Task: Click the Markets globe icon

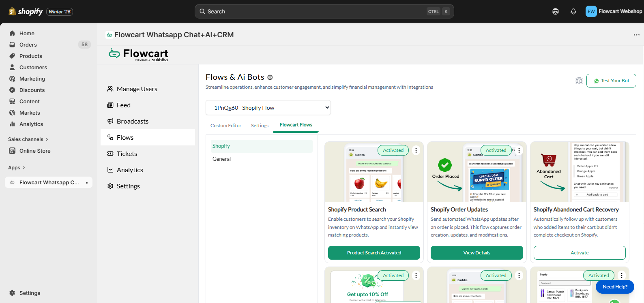Action: coord(12,113)
